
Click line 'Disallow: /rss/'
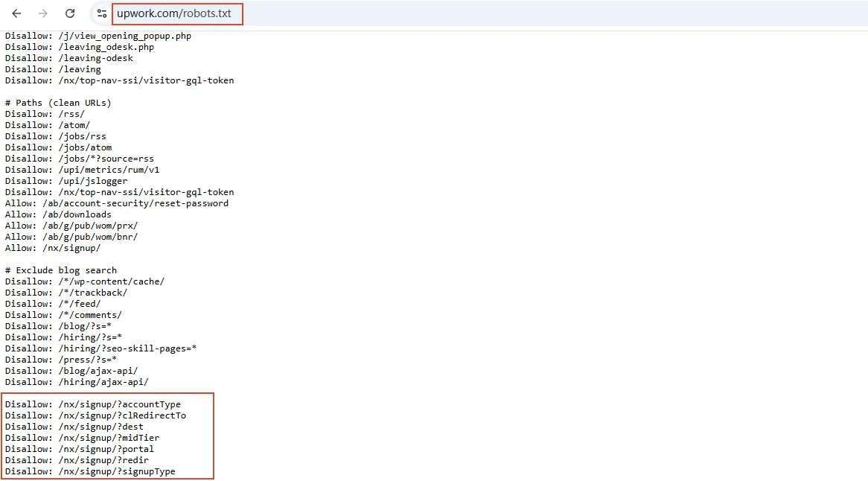[45, 114]
